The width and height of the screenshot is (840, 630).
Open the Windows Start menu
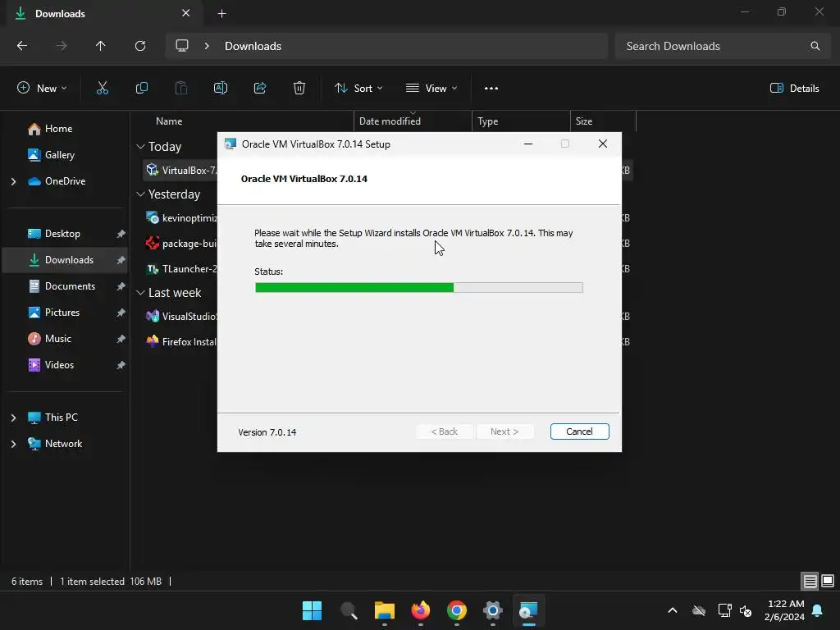(x=312, y=610)
